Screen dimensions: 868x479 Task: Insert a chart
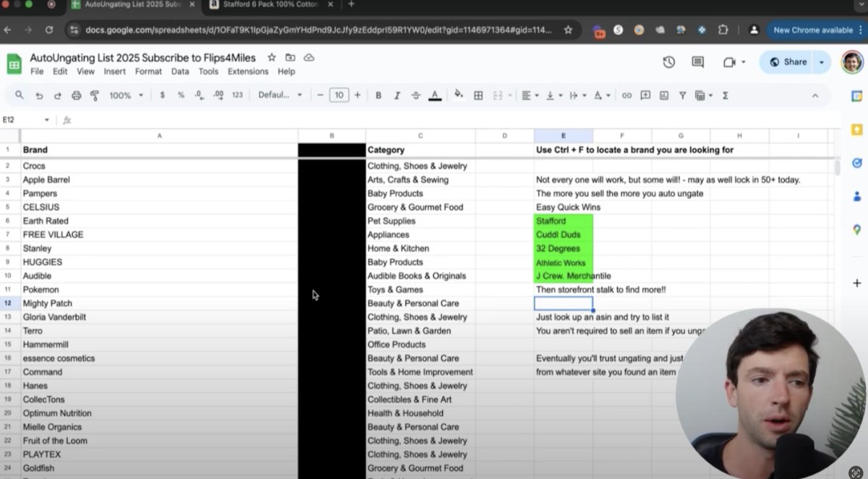point(664,95)
